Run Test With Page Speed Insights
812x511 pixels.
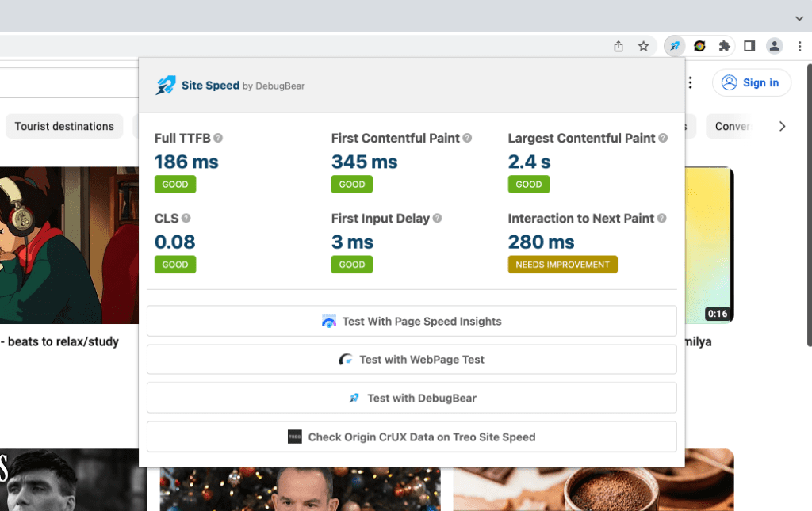[412, 321]
